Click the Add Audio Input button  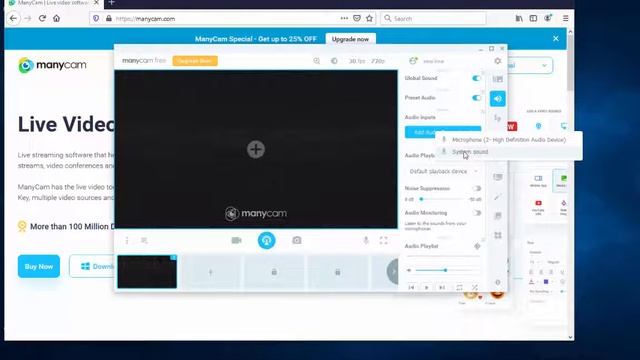click(443, 132)
